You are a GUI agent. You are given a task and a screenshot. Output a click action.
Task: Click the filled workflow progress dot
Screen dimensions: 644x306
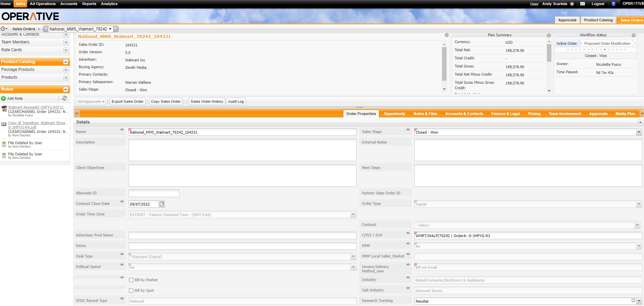605,50
